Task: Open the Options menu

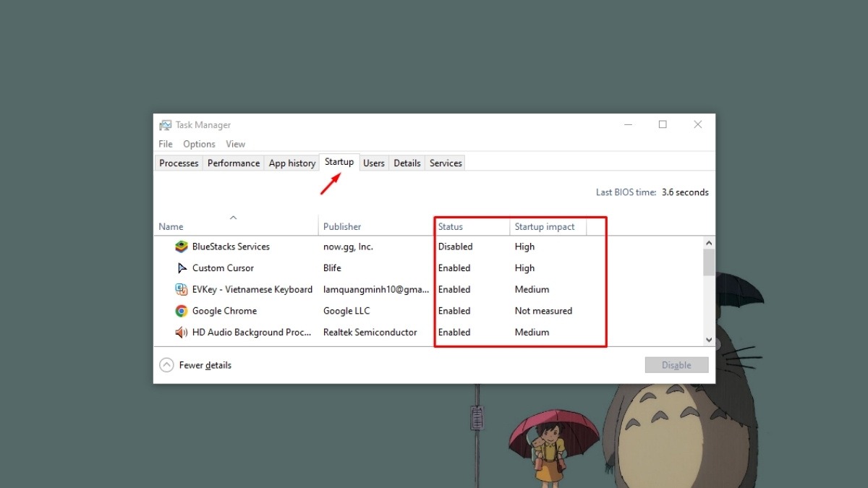Action: [199, 144]
